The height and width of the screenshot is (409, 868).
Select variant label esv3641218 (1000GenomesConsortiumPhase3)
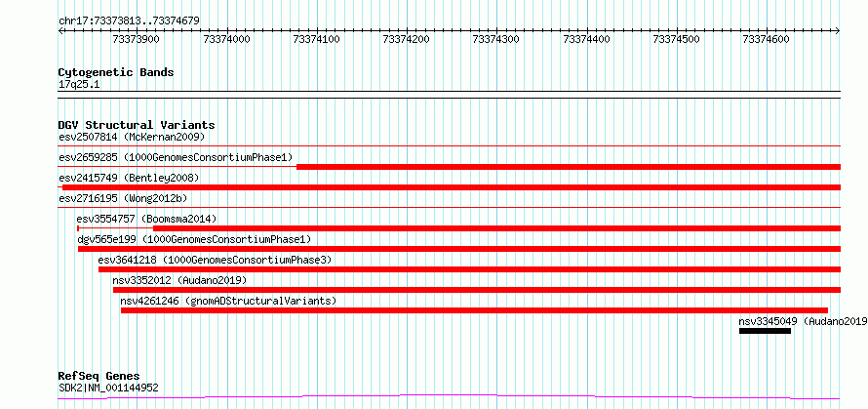pyautogui.click(x=215, y=260)
